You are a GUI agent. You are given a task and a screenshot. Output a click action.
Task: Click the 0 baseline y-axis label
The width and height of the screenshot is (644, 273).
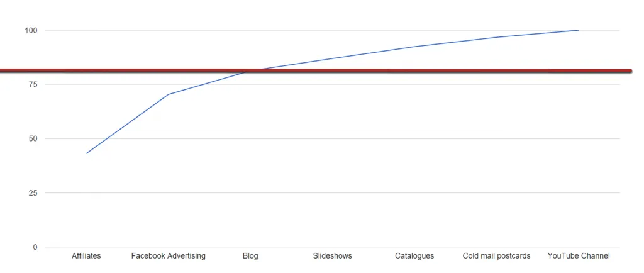coord(35,247)
